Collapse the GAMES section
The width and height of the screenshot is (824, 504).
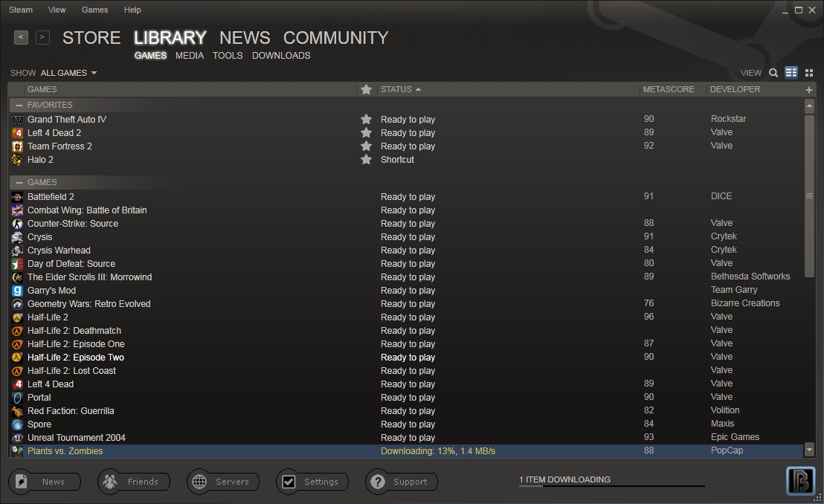click(x=18, y=181)
